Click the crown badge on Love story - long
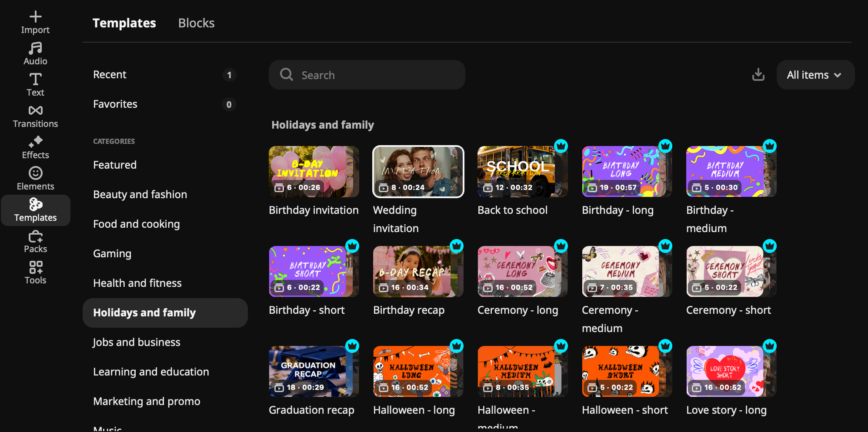Image resolution: width=868 pixels, height=432 pixels. (x=770, y=346)
